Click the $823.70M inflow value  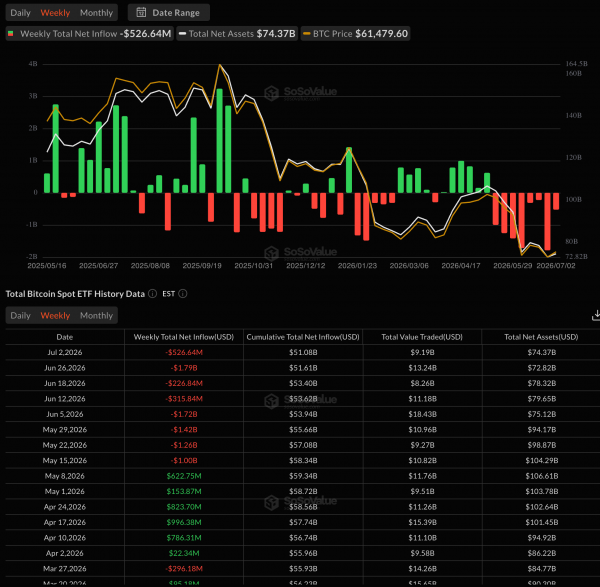coord(184,507)
